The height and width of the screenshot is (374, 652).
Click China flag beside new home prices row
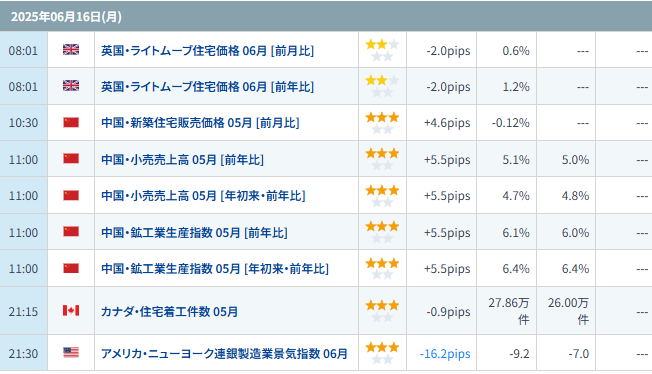[71, 122]
